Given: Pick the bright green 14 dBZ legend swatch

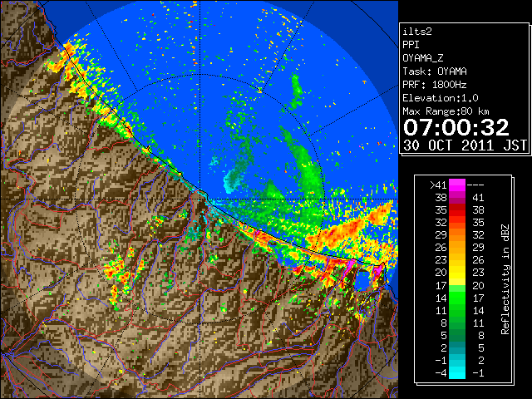Looking at the screenshot, I should tap(457, 298).
